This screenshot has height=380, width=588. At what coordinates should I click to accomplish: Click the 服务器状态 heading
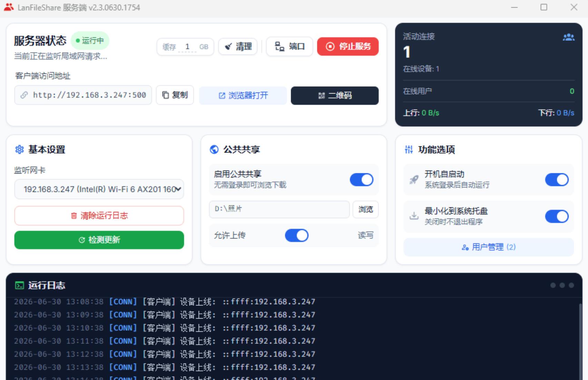click(x=40, y=41)
